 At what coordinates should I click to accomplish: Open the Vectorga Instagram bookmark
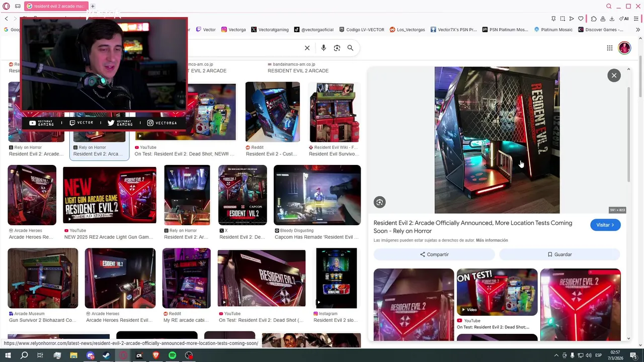pyautogui.click(x=233, y=30)
